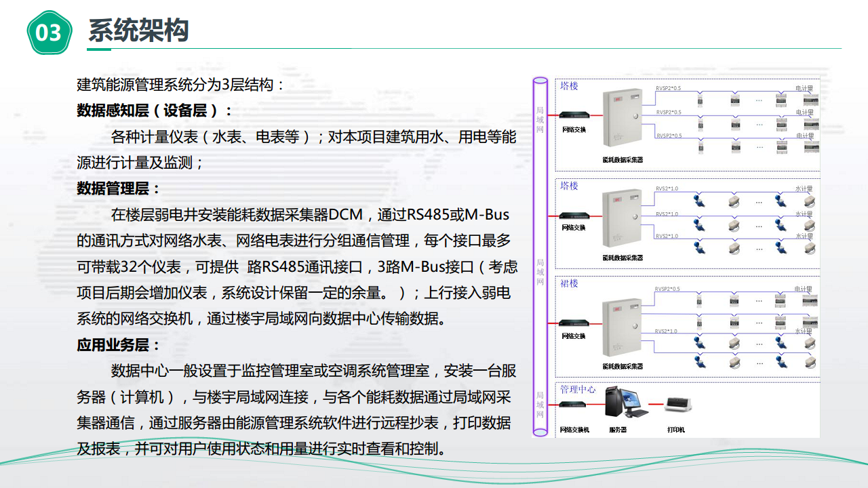Click the line starting 各种计量仪表（水表、电表等）

313,137
